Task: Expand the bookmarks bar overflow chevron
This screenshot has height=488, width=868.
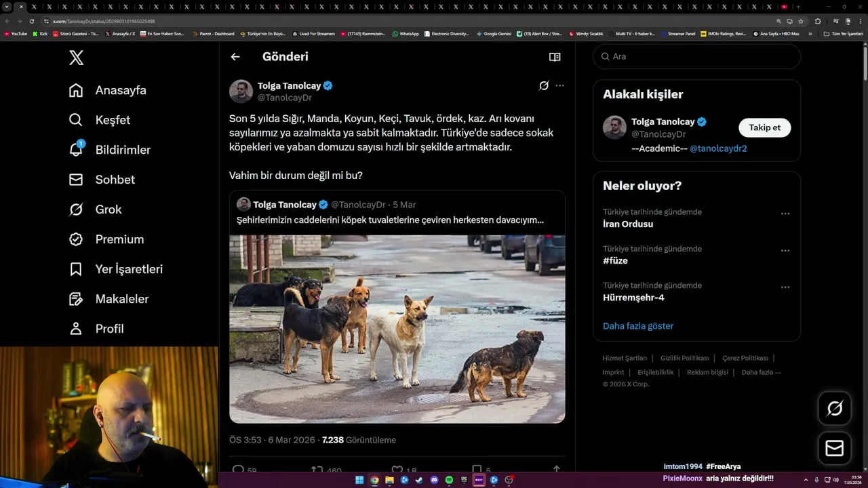Action: pyautogui.click(x=810, y=33)
